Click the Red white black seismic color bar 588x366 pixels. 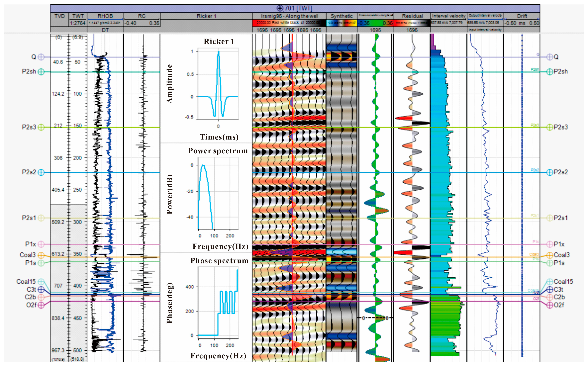[289, 23]
